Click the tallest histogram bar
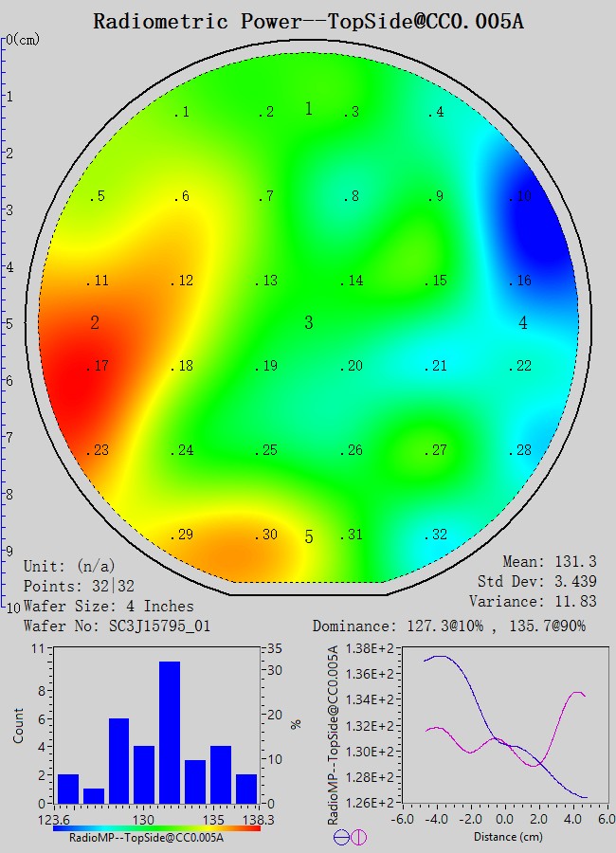 point(170,732)
